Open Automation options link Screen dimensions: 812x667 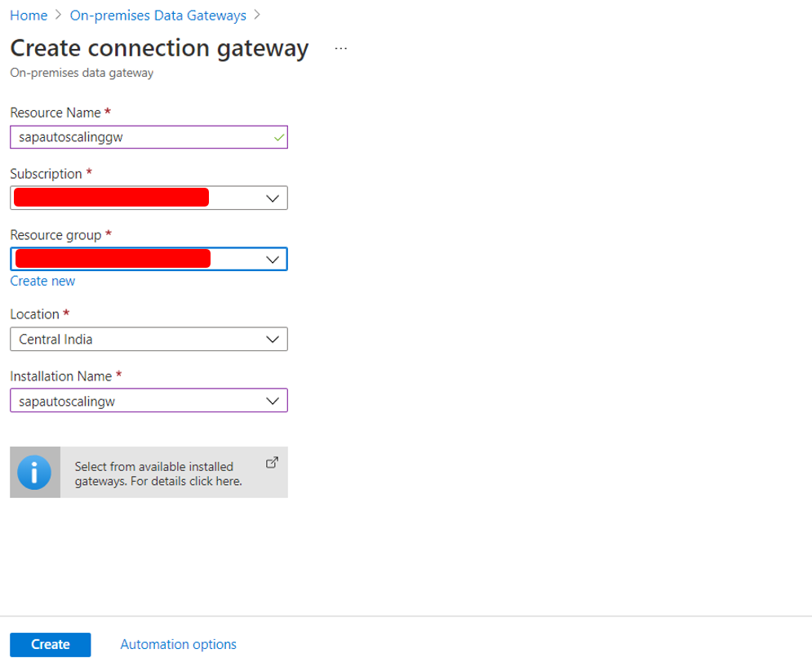[178, 644]
